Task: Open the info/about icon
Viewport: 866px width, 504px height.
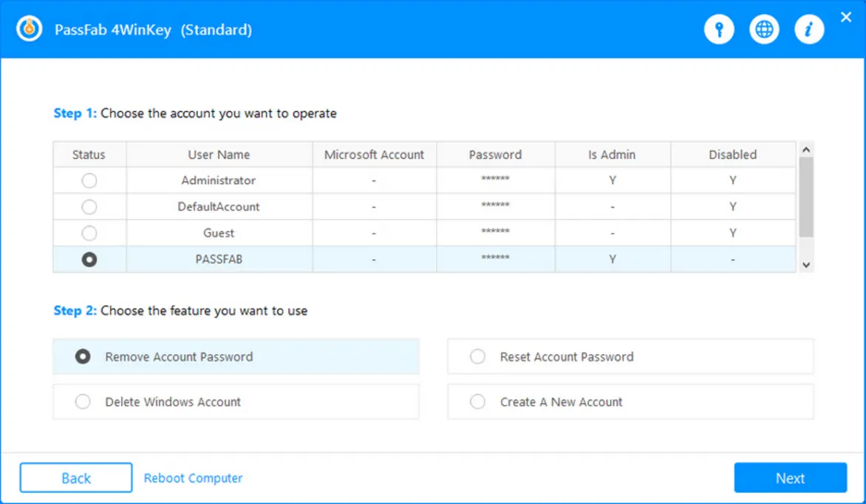Action: pyautogui.click(x=809, y=29)
